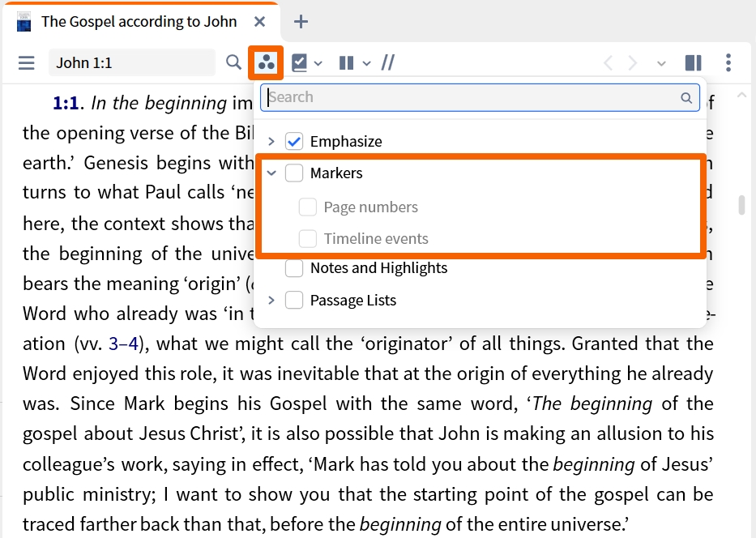Open the inline search magnifier icon
This screenshot has height=538, width=756.
(233, 62)
